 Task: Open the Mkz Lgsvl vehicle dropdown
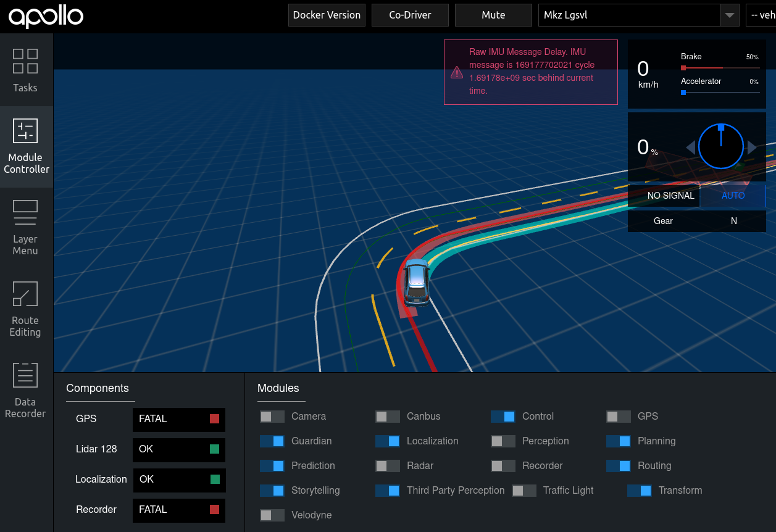click(638, 15)
